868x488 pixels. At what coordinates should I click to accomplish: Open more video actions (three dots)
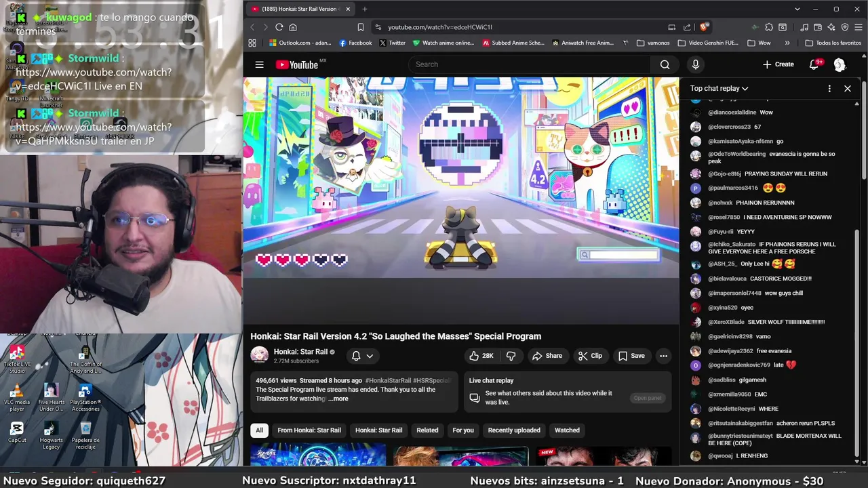tap(663, 356)
